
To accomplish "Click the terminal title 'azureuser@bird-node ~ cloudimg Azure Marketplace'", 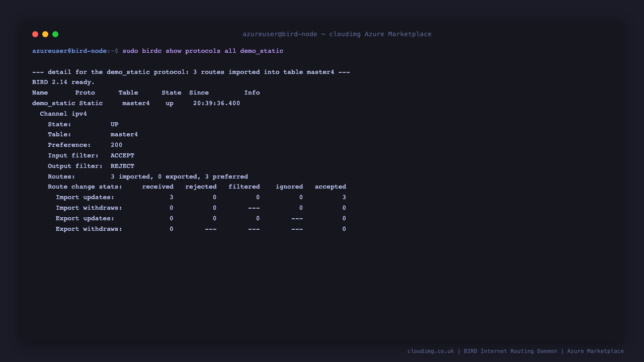I will [337, 34].
